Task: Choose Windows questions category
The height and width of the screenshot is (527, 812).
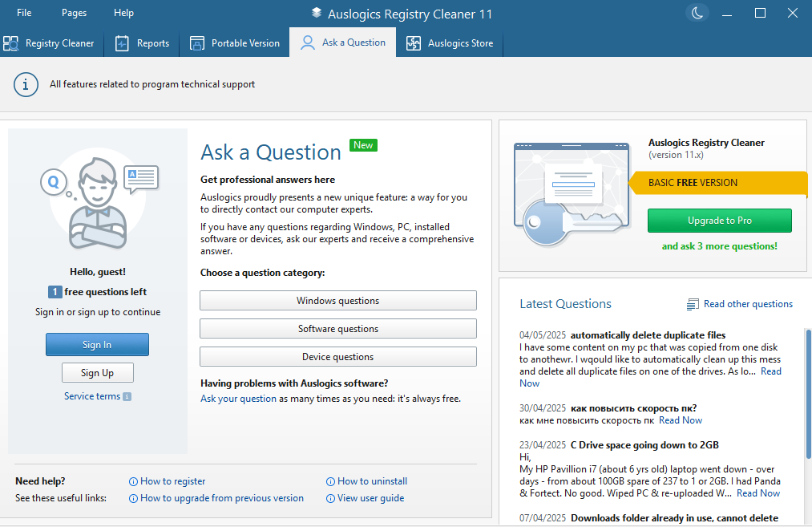Action: point(337,301)
